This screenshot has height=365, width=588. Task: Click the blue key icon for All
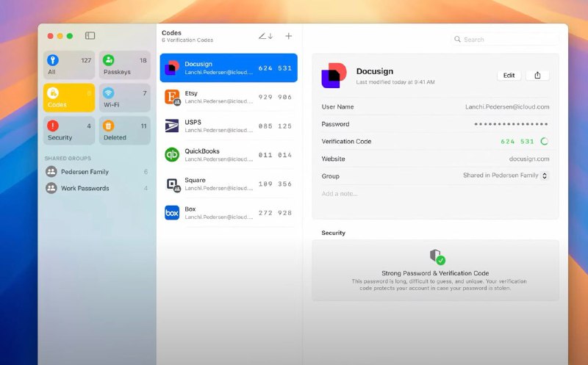pos(53,60)
